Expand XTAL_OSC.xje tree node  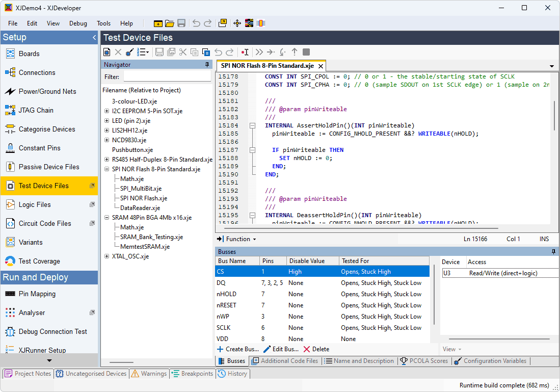(106, 256)
